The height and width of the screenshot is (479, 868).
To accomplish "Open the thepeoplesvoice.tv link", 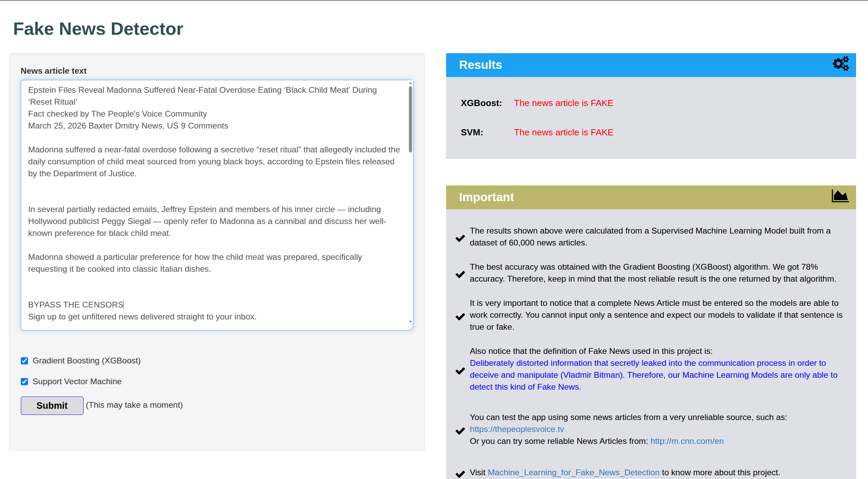I will pyautogui.click(x=517, y=429).
